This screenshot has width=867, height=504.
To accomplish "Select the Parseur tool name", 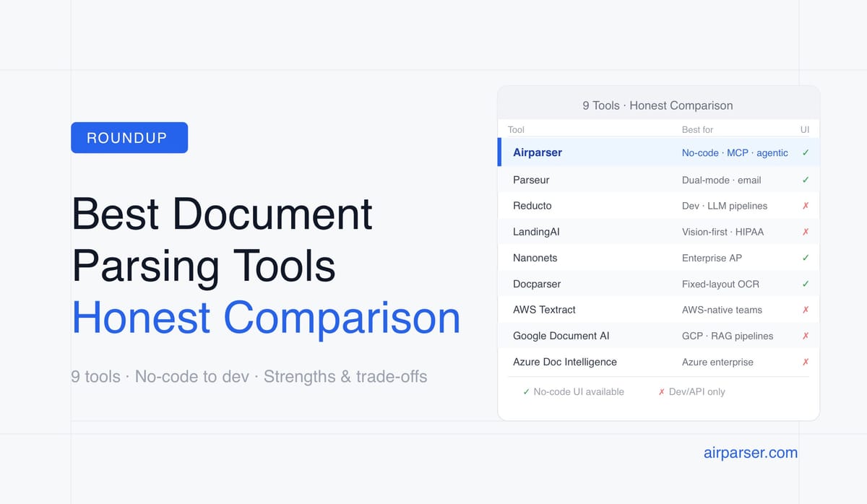I will point(531,180).
